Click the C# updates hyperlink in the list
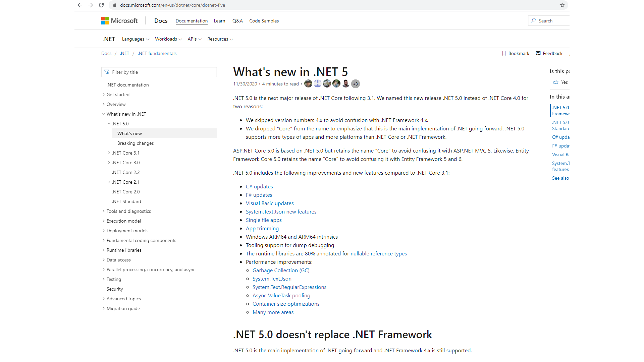This screenshot has width=644, height=362. (259, 186)
